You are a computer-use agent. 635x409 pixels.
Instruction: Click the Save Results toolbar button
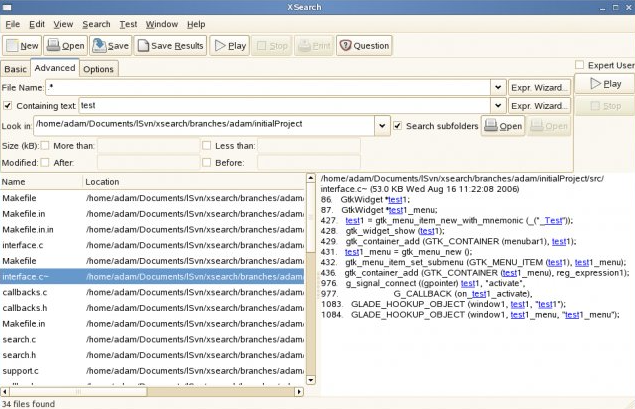tap(170, 45)
